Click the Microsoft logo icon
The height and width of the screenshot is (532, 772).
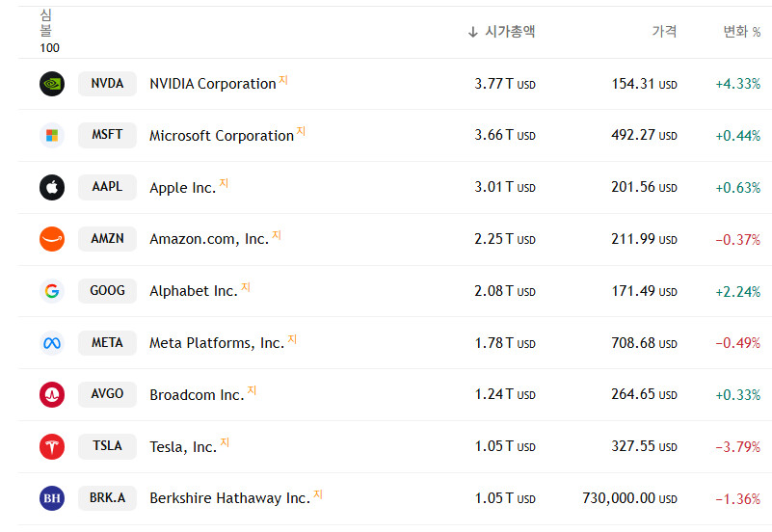52,135
